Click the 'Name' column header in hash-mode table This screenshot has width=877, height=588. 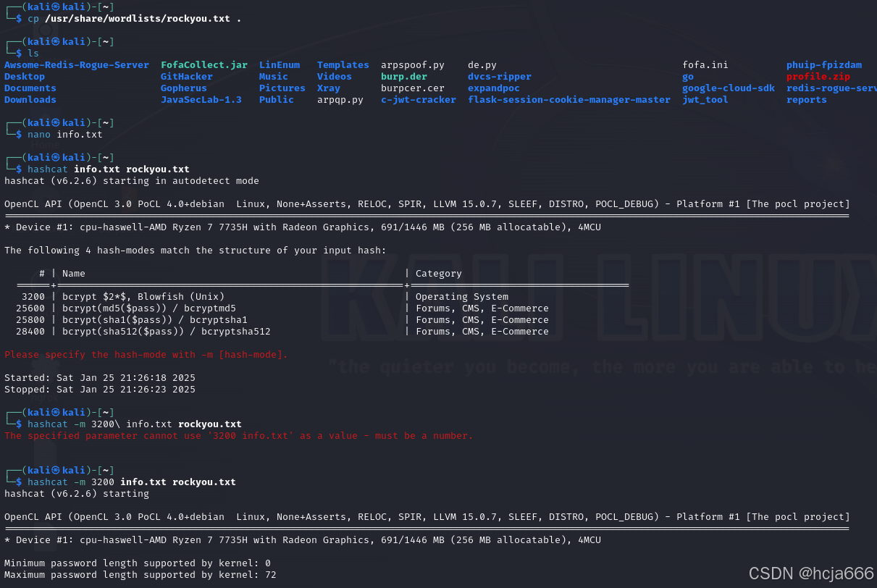click(74, 274)
